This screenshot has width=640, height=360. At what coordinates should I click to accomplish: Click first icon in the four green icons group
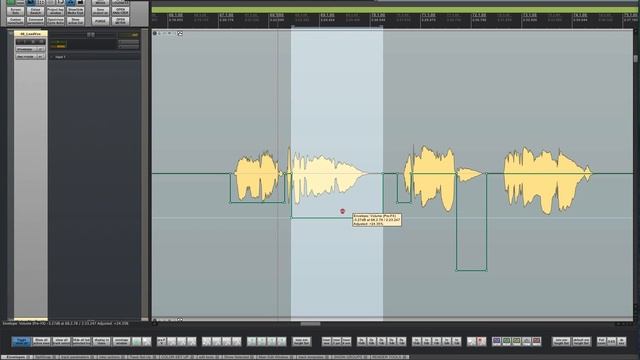point(252,341)
